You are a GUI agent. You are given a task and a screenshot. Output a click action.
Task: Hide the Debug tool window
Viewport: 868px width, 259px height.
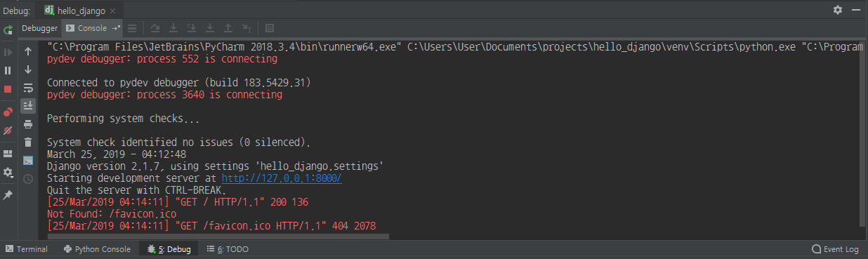coord(857,10)
